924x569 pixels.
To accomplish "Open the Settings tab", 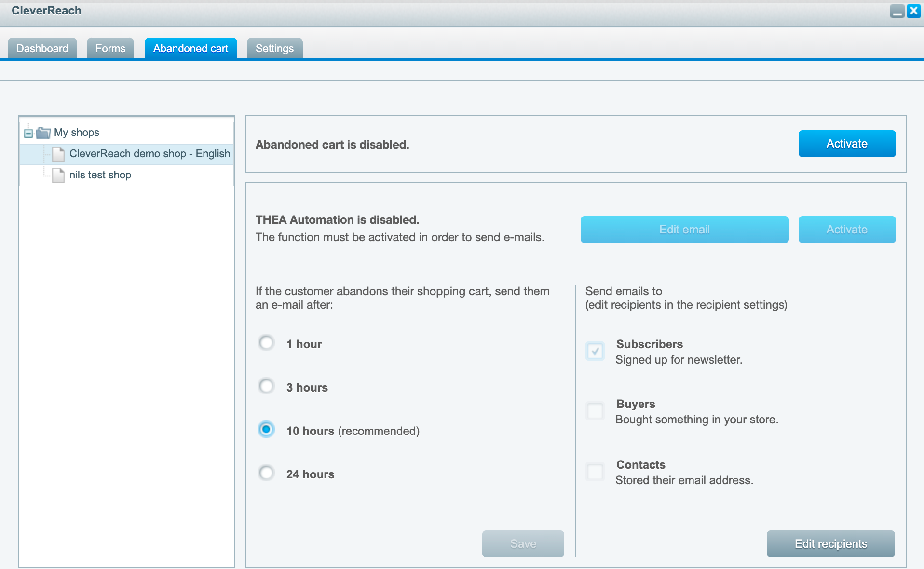I will [274, 48].
